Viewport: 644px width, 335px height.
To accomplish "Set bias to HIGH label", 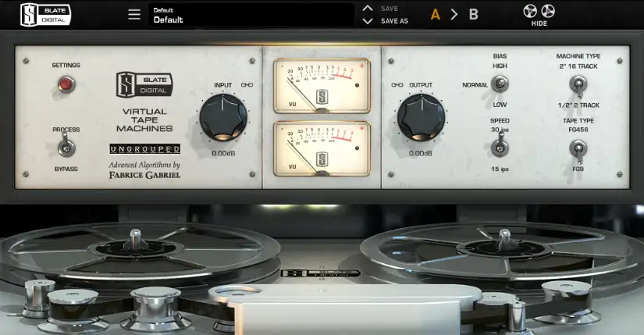I will point(500,66).
